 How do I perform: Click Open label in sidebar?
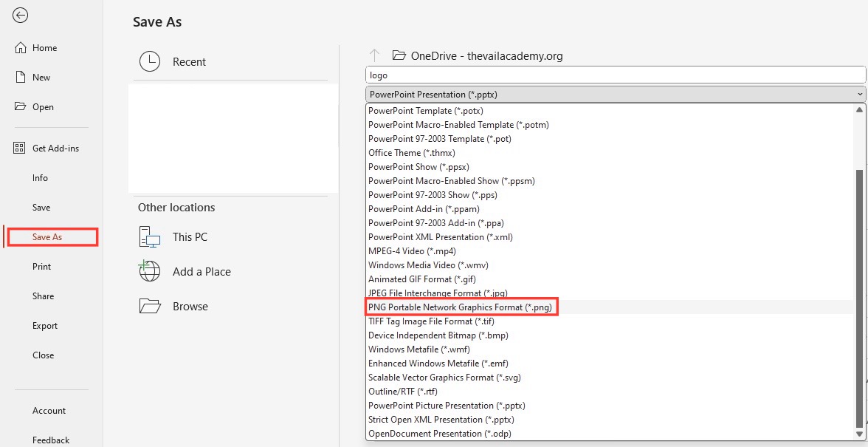(x=43, y=107)
